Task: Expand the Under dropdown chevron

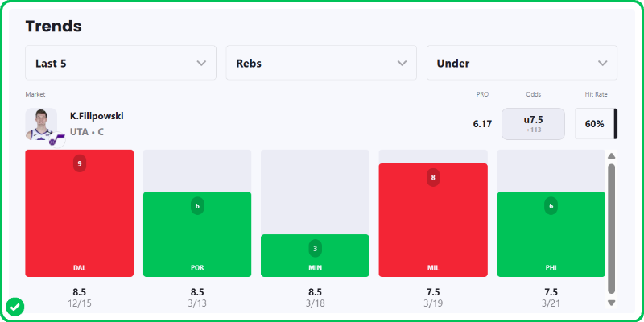Action: pyautogui.click(x=603, y=63)
